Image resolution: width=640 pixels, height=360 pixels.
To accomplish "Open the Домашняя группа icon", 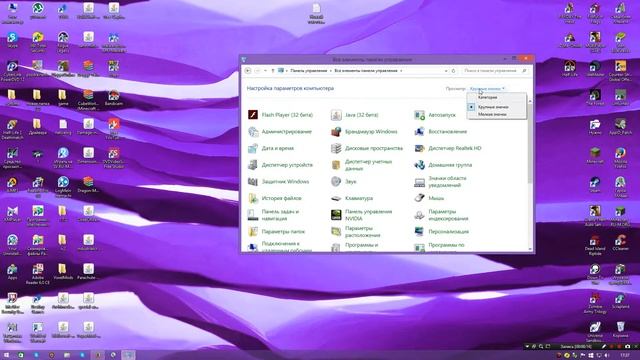I will 419,165.
